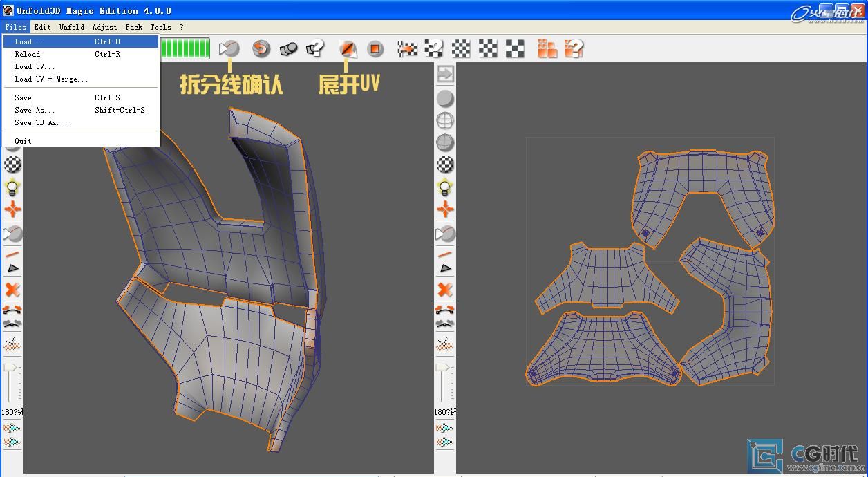
Task: Toggle the light bulb in UV view toolbar
Action: coord(445,187)
